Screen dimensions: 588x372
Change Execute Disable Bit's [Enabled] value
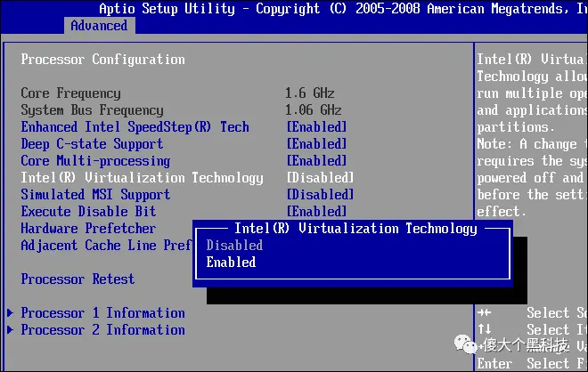pos(317,211)
